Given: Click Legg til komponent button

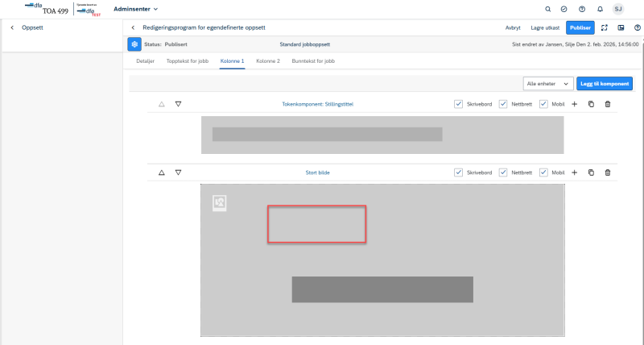Looking at the screenshot, I should click(x=605, y=84).
